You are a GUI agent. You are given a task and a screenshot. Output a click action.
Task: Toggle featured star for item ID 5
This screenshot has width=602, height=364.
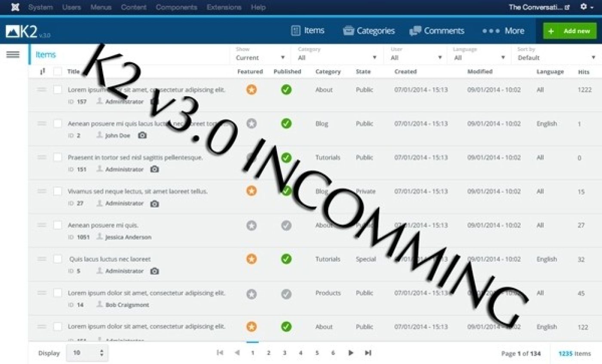(252, 259)
